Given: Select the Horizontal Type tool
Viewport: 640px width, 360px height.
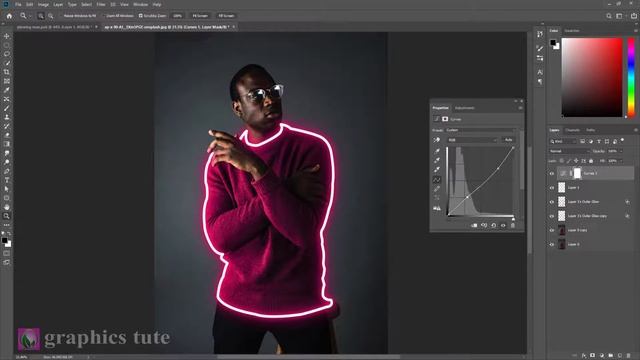Looking at the screenshot, I should (x=7, y=180).
